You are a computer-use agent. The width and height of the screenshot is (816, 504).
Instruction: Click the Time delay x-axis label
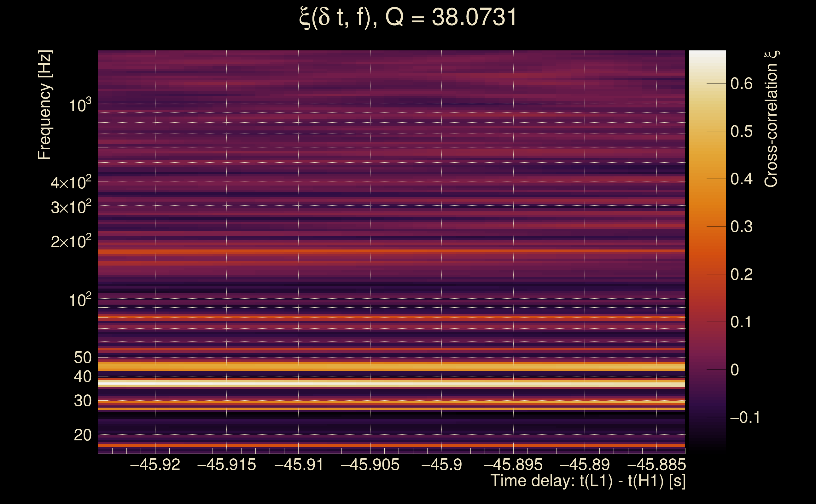(x=588, y=481)
